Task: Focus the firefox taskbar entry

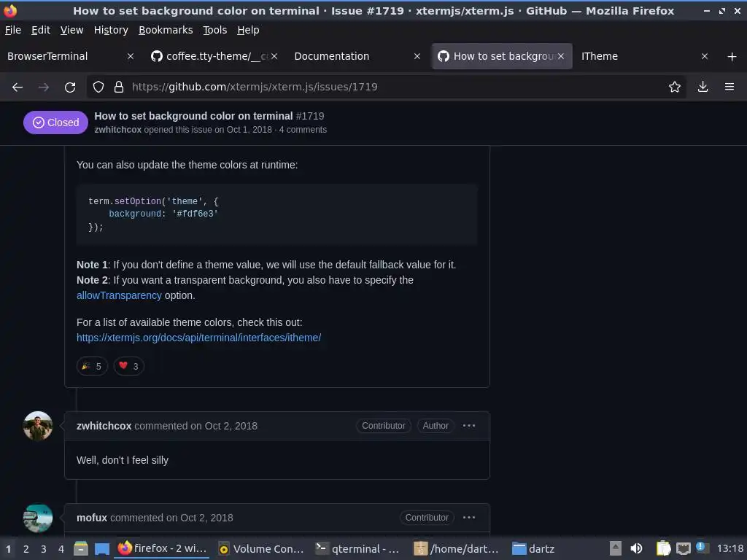Action: point(162,548)
